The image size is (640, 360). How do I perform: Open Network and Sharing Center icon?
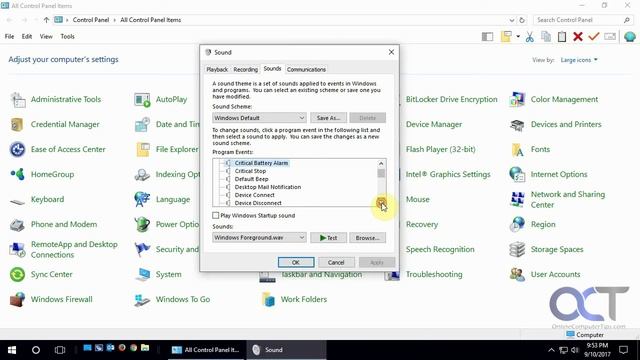coord(517,200)
